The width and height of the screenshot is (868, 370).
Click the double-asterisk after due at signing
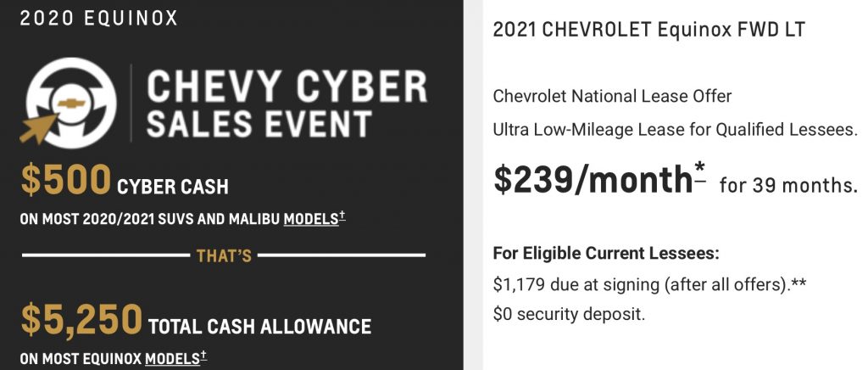[798, 284]
